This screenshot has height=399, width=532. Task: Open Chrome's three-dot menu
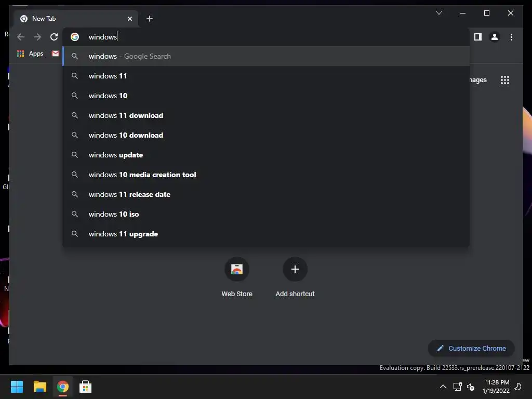point(511,37)
